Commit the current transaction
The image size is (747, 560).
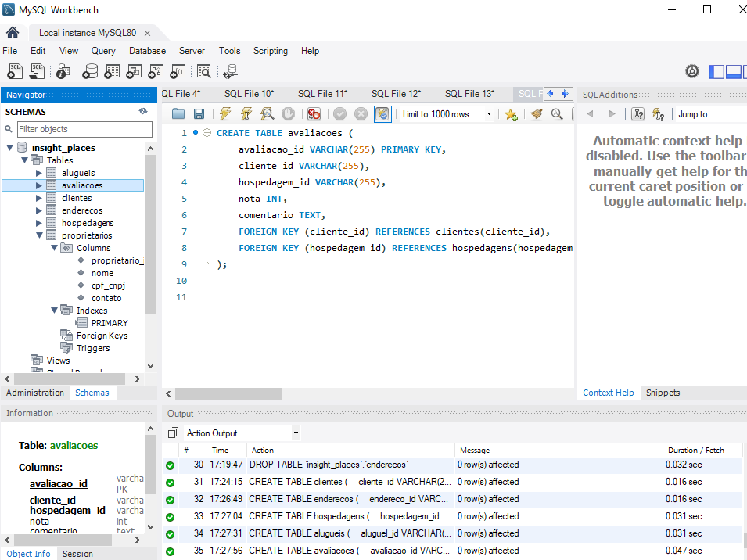coord(339,114)
